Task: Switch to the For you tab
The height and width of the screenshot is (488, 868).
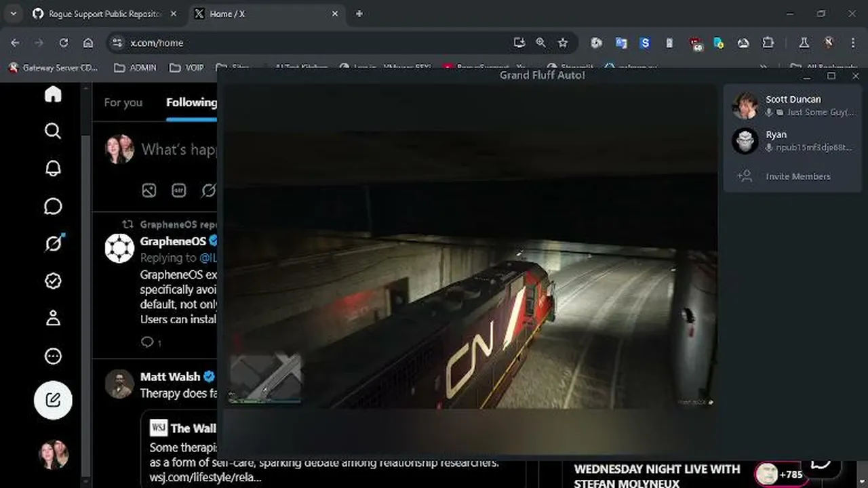Action: [123, 102]
